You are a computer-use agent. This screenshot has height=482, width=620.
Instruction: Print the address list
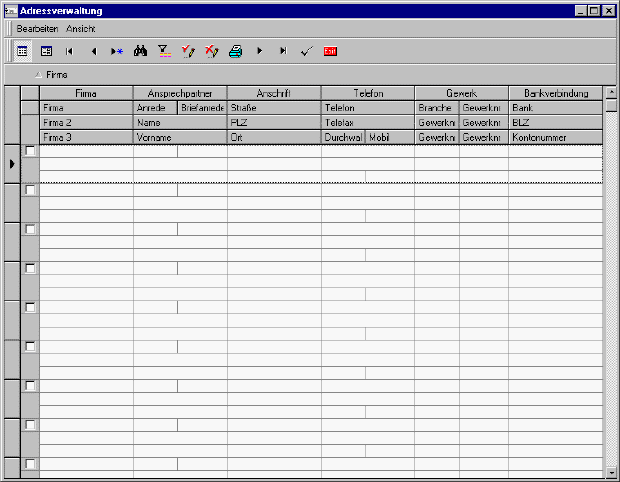point(235,50)
